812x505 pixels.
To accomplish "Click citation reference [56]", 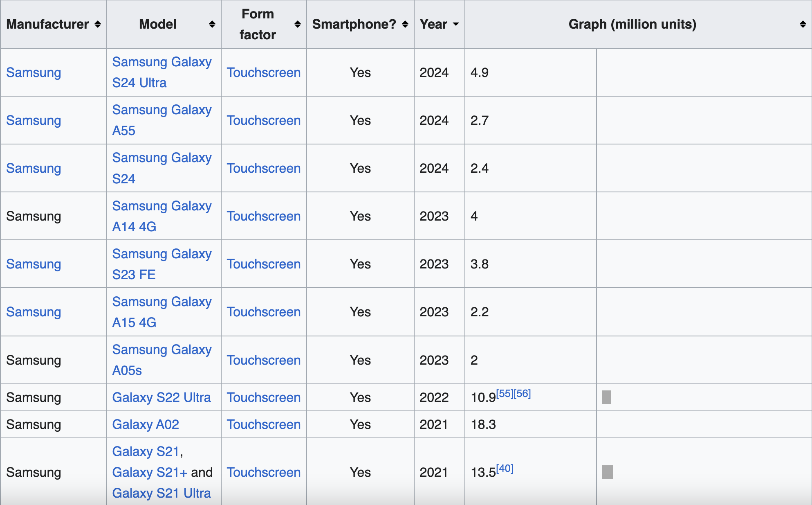I will pyautogui.click(x=522, y=394).
